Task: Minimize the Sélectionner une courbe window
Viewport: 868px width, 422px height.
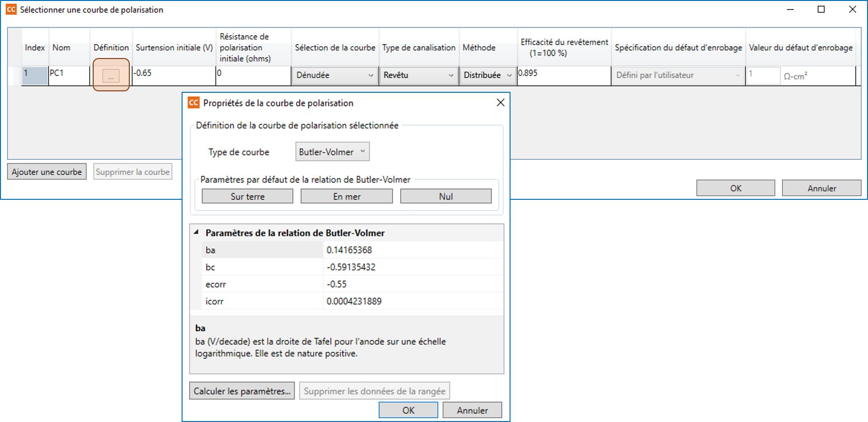Action: [790, 10]
